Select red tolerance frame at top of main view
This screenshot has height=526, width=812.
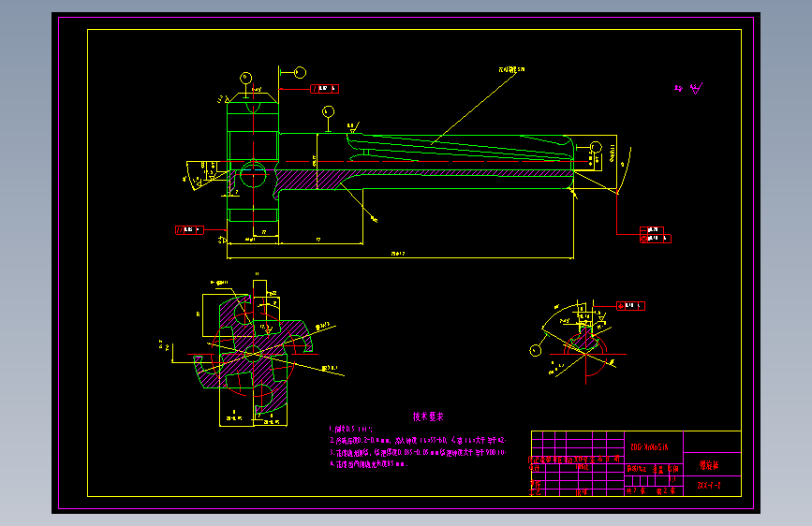click(x=324, y=89)
